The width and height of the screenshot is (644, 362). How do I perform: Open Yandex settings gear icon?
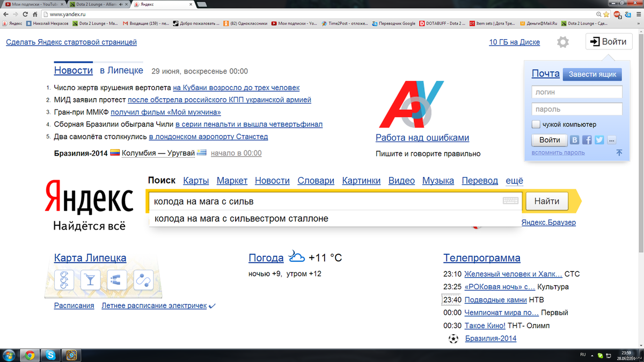pyautogui.click(x=562, y=42)
